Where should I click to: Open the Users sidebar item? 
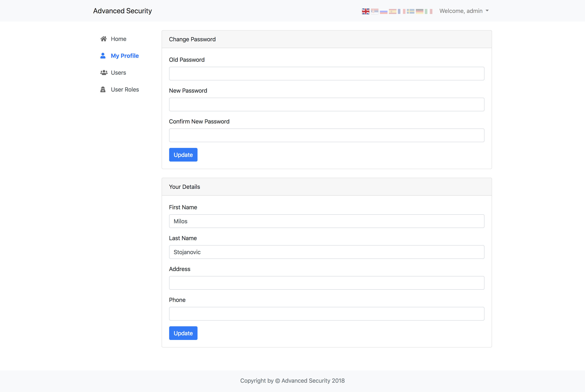coord(118,73)
